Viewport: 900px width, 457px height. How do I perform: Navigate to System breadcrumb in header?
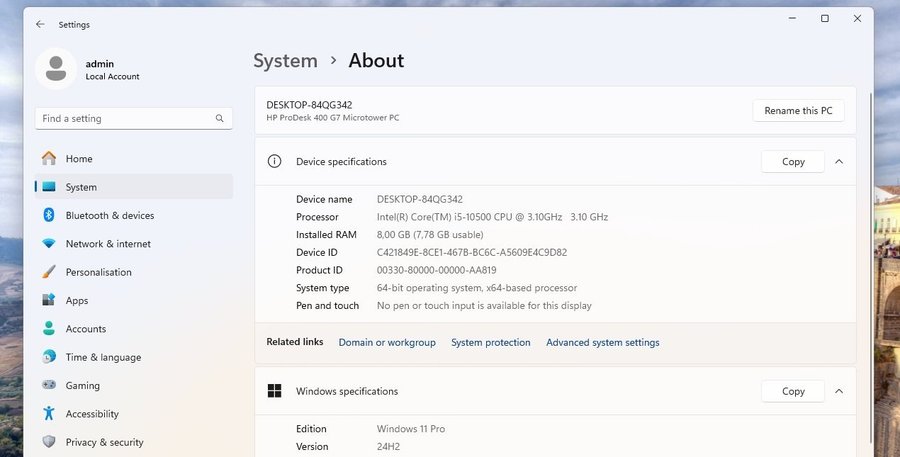[x=285, y=61]
